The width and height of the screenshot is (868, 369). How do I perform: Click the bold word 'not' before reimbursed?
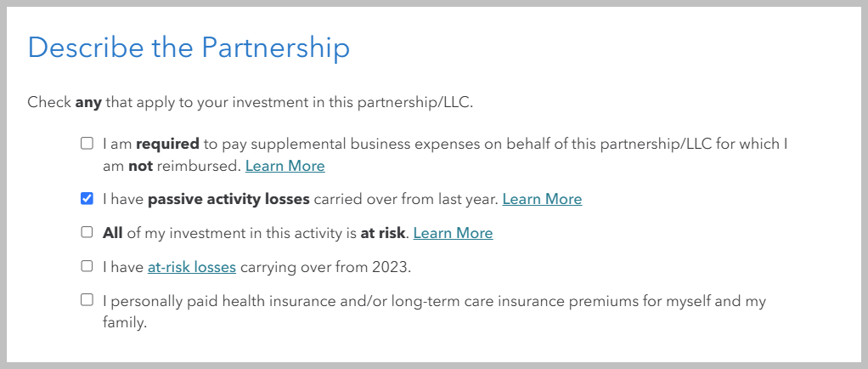pos(141,166)
